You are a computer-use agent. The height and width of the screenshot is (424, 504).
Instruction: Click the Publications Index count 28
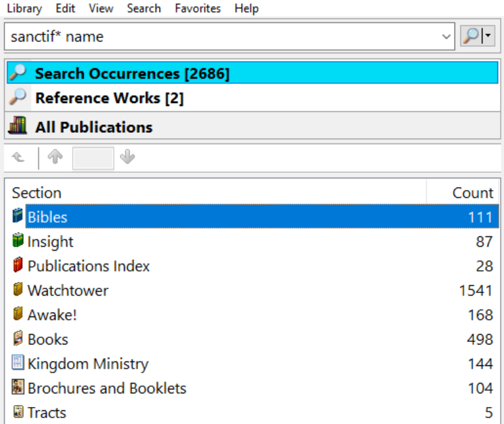click(484, 266)
